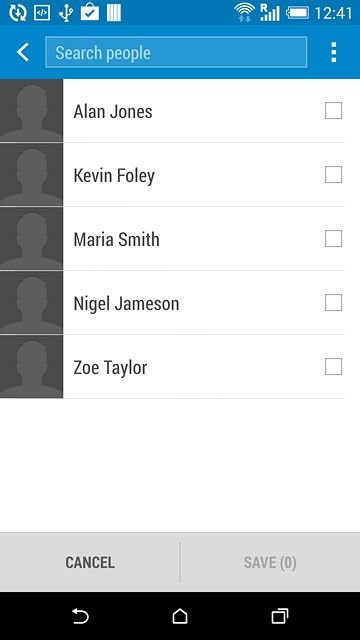Viewport: 360px width, 640px height.
Task: Tap the back arrow in the header
Action: pyautogui.click(x=23, y=52)
